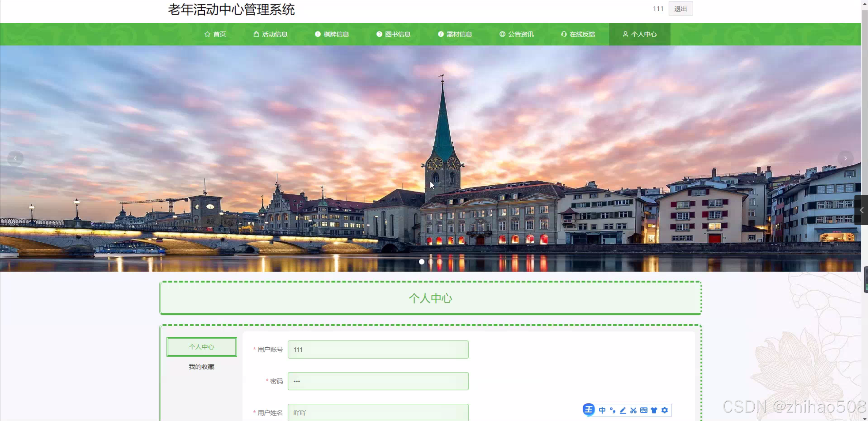
Task: Click the IME skin shirt icon
Action: coord(654,410)
